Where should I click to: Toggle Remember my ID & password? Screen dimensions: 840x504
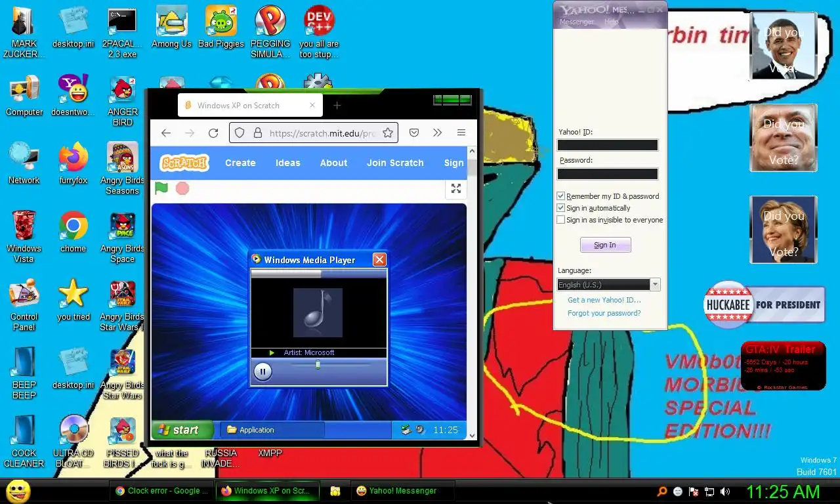[560, 196]
